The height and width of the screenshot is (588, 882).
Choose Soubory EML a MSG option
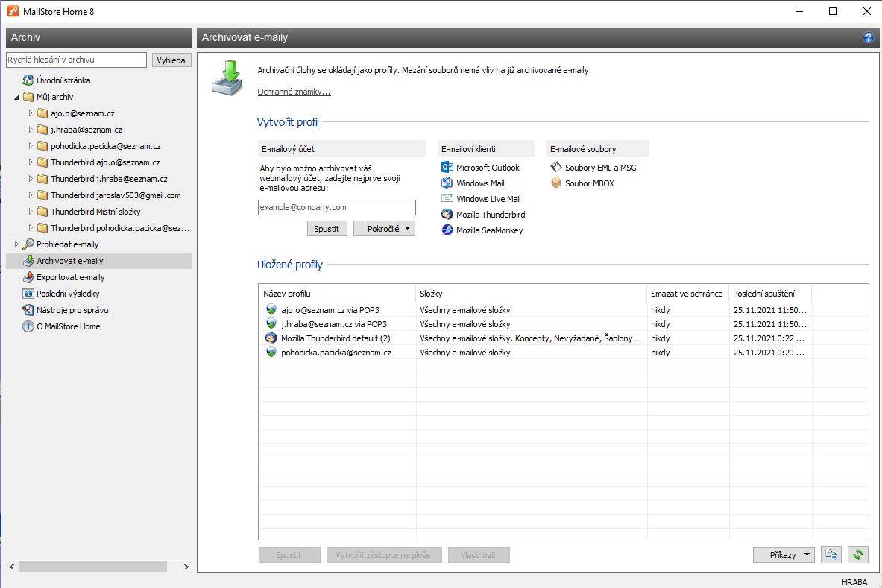[601, 168]
